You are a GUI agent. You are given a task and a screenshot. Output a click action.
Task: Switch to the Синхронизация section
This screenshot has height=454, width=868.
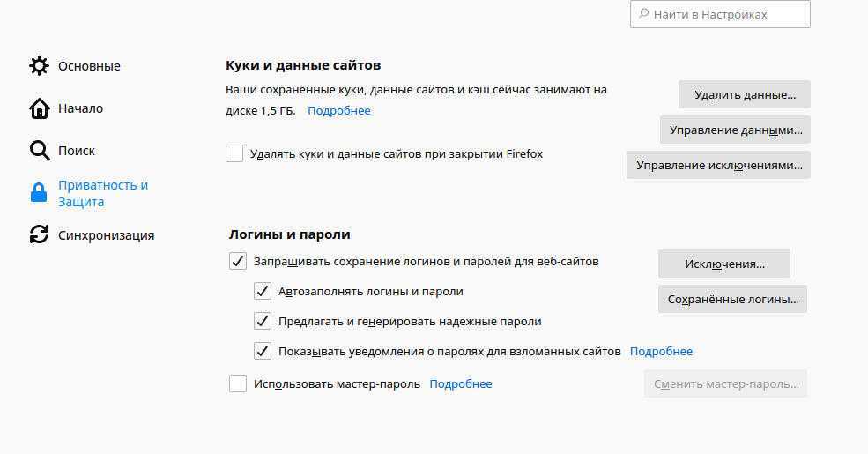point(106,235)
